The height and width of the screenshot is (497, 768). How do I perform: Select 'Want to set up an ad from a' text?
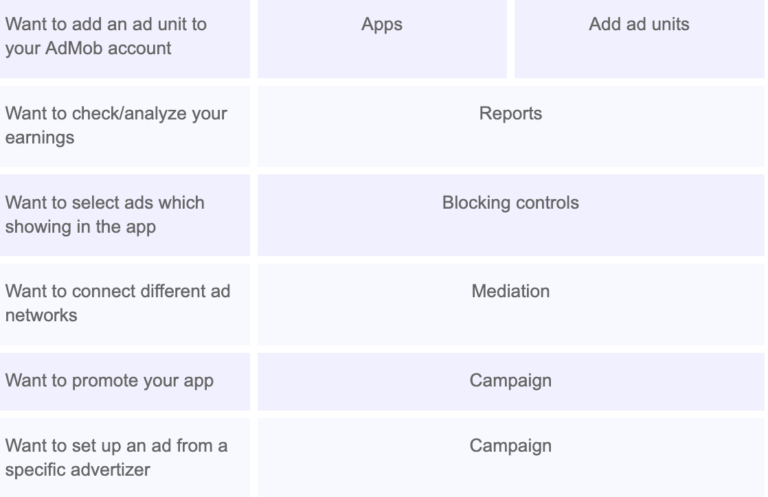[x=115, y=446]
